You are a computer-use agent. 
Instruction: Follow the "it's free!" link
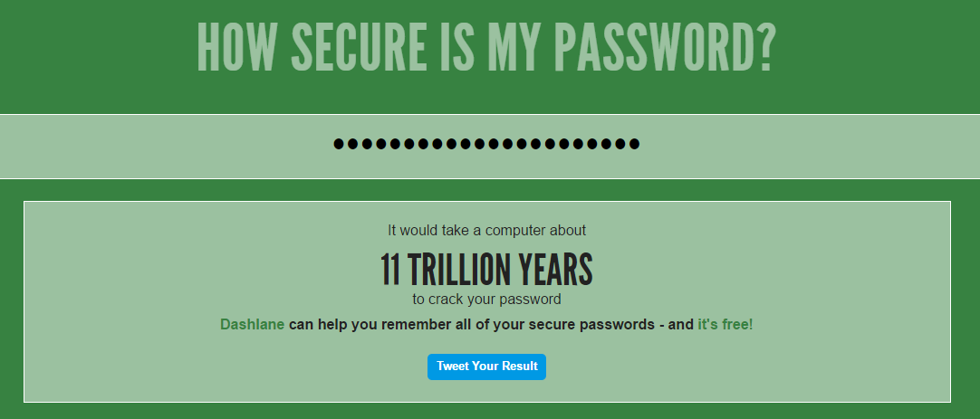pos(725,324)
